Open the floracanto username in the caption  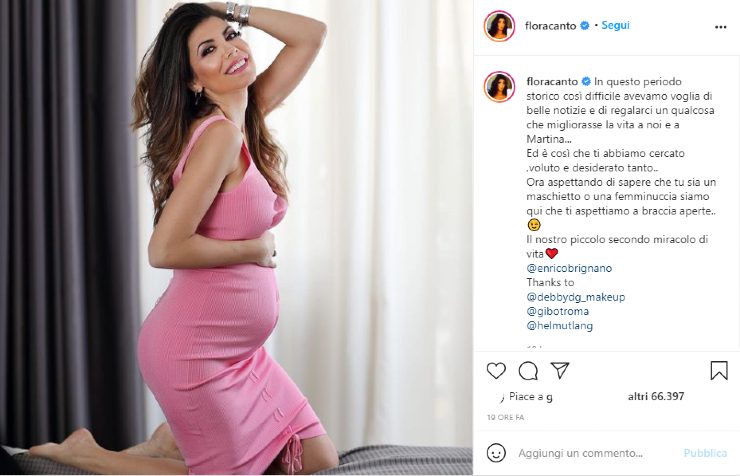coord(552,82)
